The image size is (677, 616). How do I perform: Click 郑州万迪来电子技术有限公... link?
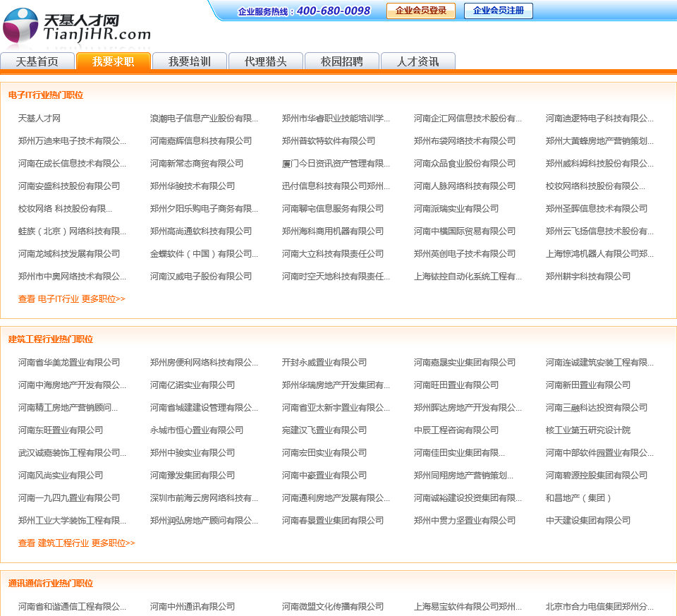click(72, 141)
